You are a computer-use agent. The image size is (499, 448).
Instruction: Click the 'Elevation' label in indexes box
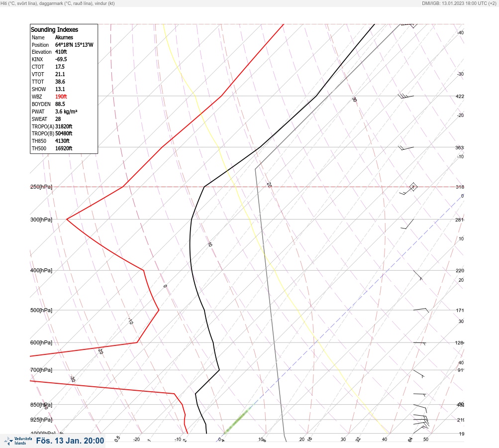click(x=41, y=52)
